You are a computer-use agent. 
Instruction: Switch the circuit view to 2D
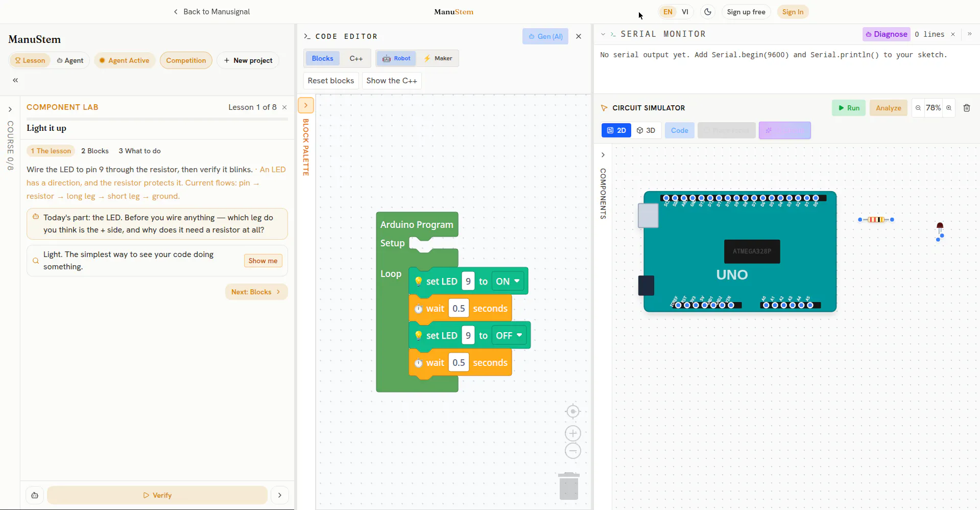[616, 130]
